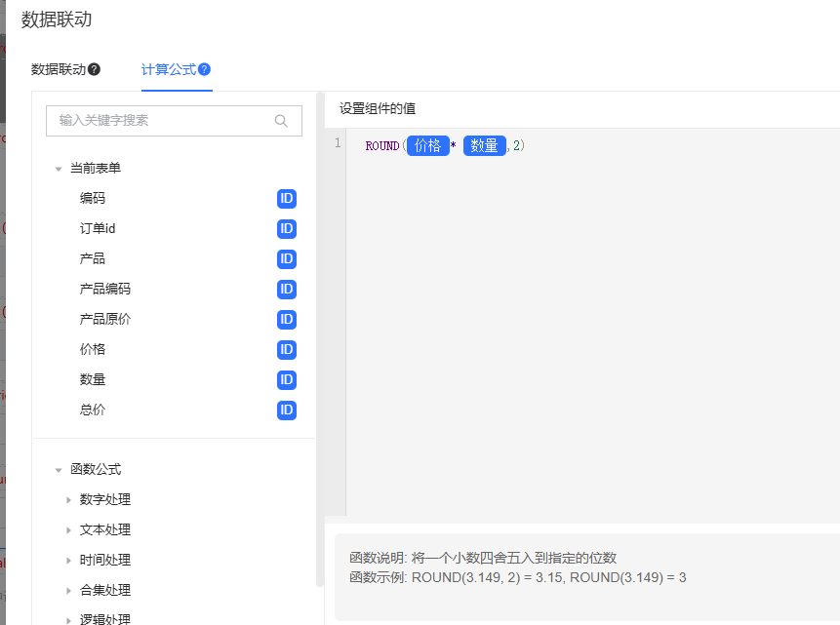
Task: Click the ROUND keyword in the formula editor
Action: [x=382, y=146]
